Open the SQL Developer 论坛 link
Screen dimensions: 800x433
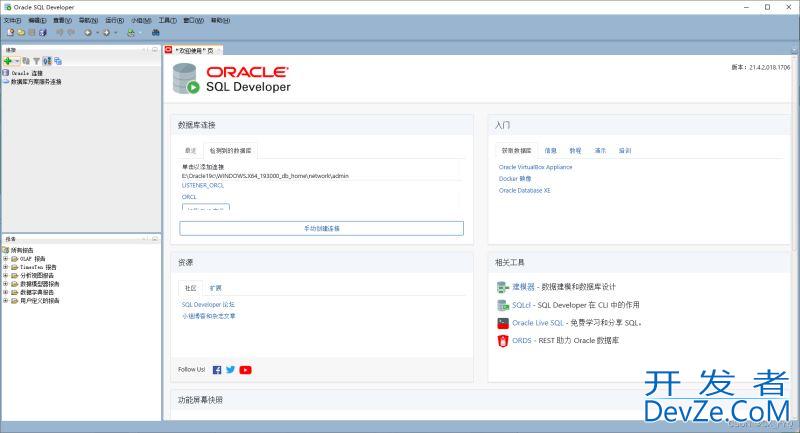click(x=208, y=304)
